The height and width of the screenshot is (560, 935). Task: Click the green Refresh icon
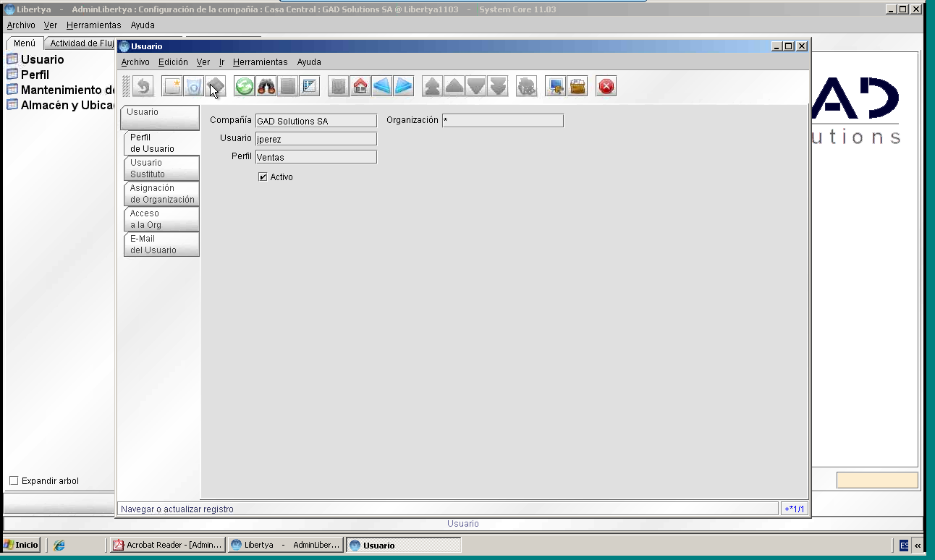(245, 87)
